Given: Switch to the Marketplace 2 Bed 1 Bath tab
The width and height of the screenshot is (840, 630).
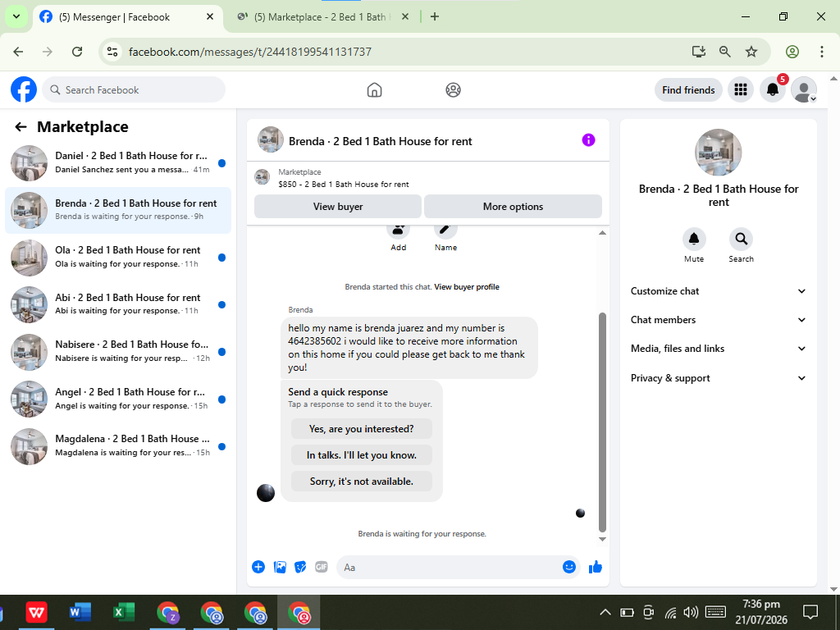Looking at the screenshot, I should (324, 17).
